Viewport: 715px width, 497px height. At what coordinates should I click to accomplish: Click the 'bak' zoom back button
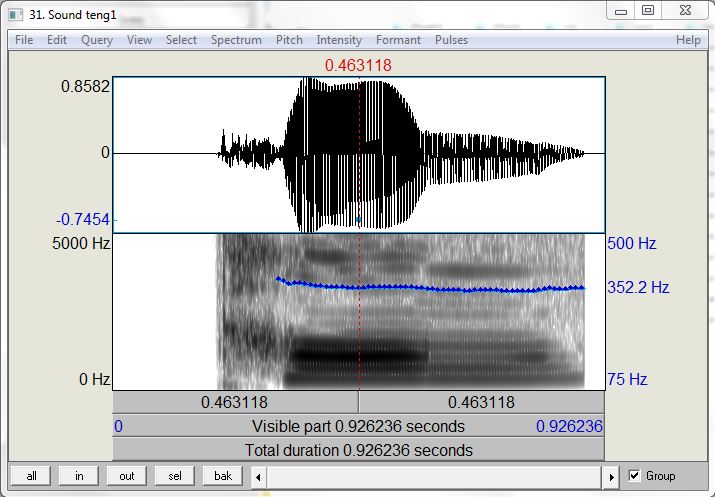point(223,476)
